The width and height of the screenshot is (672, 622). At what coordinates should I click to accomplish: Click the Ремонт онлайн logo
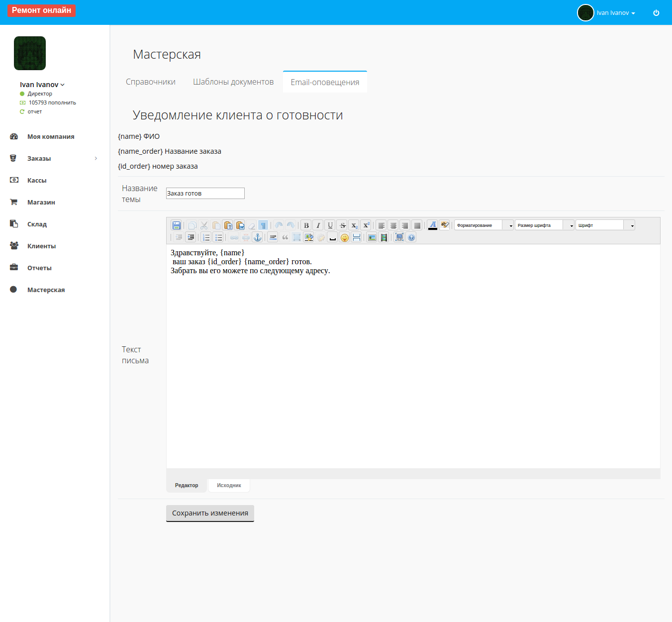(41, 10)
